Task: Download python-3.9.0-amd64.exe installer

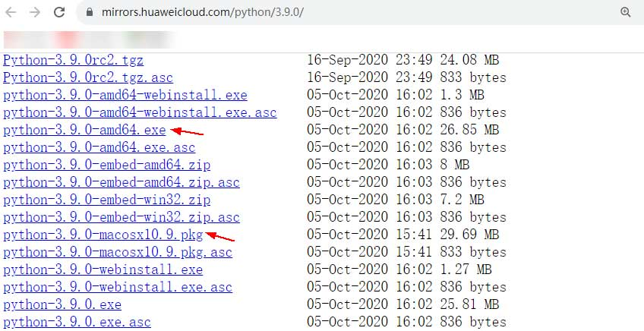Action: (x=84, y=130)
